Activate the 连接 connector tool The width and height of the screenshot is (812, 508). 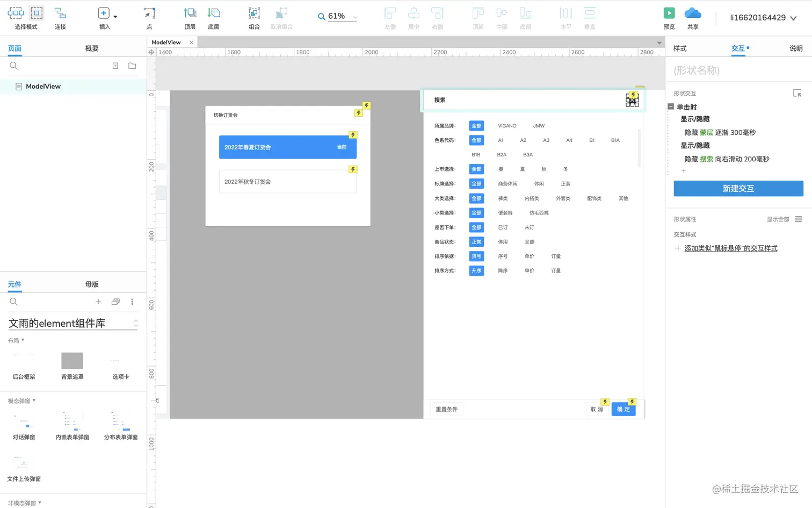point(60,13)
